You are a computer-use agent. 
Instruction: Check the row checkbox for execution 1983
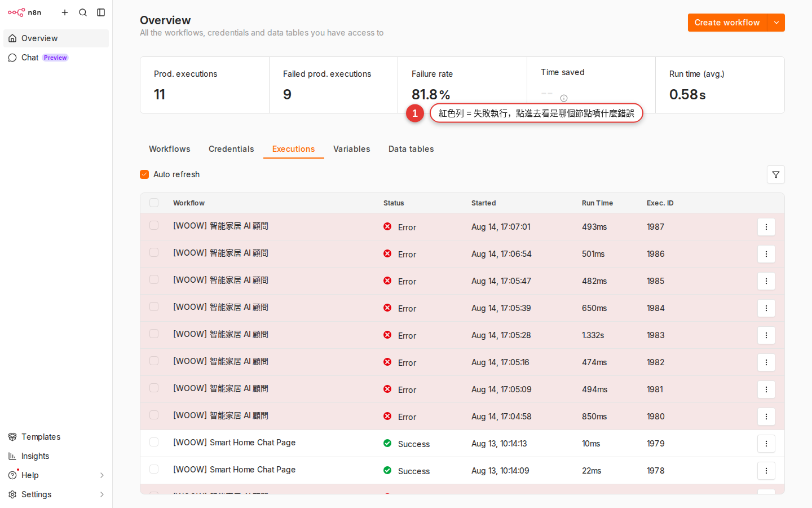click(154, 334)
